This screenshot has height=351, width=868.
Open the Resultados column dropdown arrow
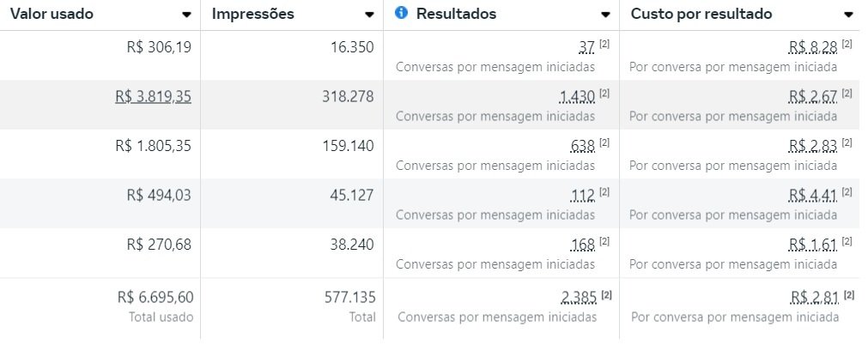coord(606,15)
